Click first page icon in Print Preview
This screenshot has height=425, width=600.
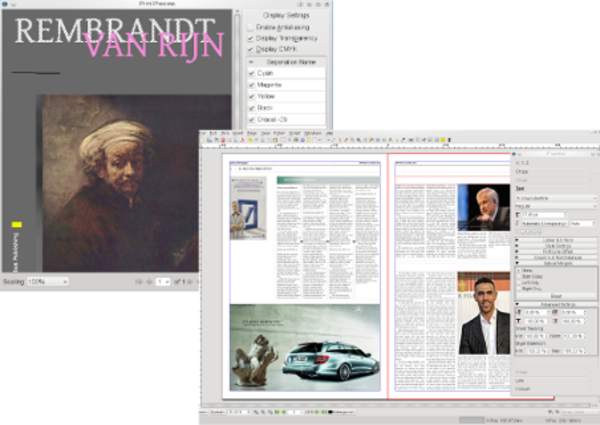pos(139,282)
